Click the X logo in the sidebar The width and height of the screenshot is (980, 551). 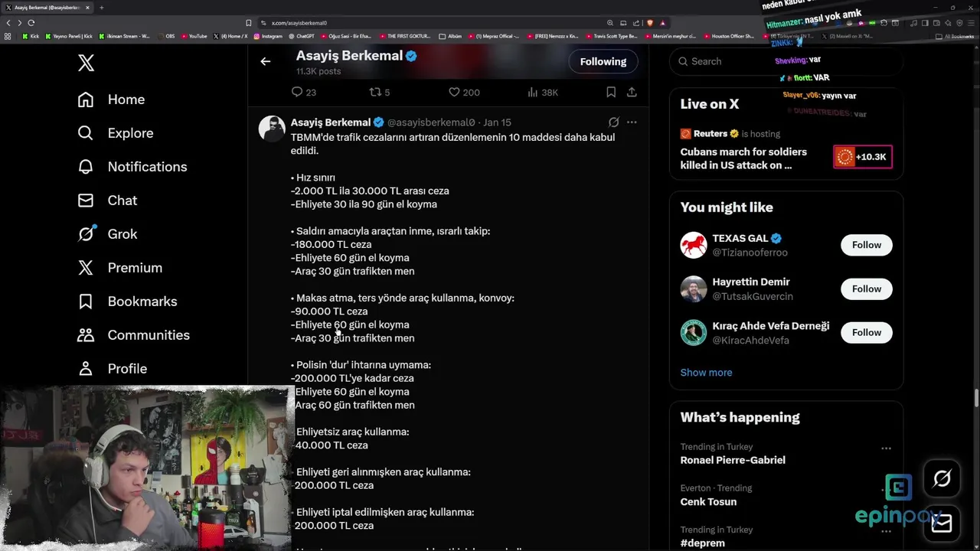(x=86, y=63)
